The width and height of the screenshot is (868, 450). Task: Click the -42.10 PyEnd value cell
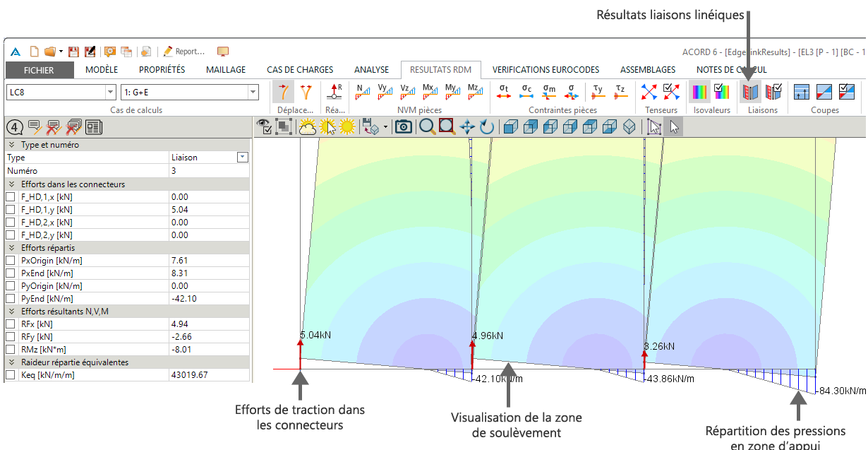tap(209, 299)
